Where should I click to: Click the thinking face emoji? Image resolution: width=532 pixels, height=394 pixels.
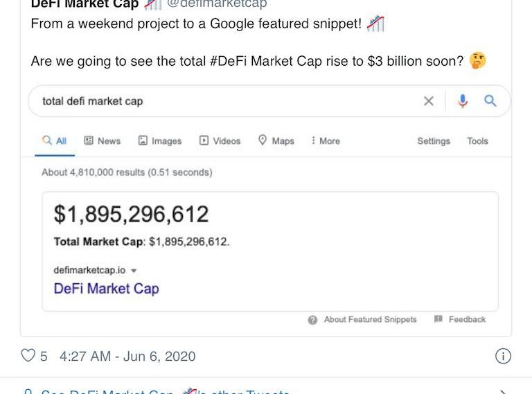coord(477,61)
